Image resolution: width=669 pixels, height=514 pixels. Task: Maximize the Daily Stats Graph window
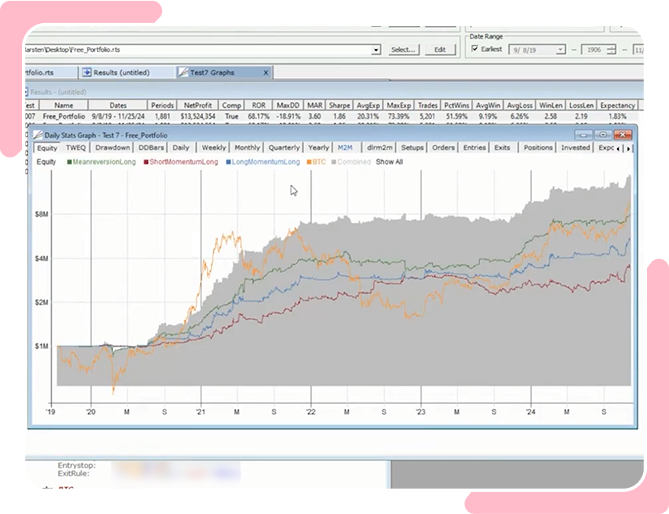603,135
